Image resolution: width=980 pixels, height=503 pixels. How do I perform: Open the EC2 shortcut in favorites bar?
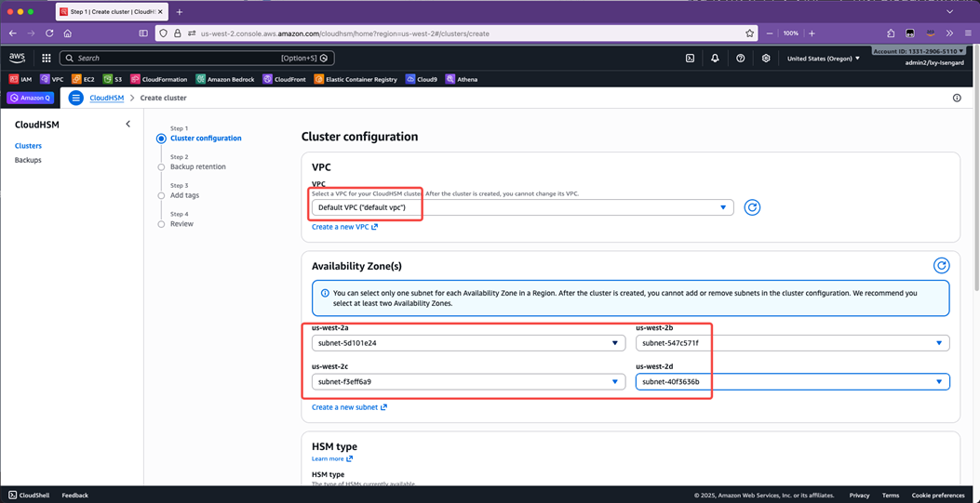pos(83,79)
